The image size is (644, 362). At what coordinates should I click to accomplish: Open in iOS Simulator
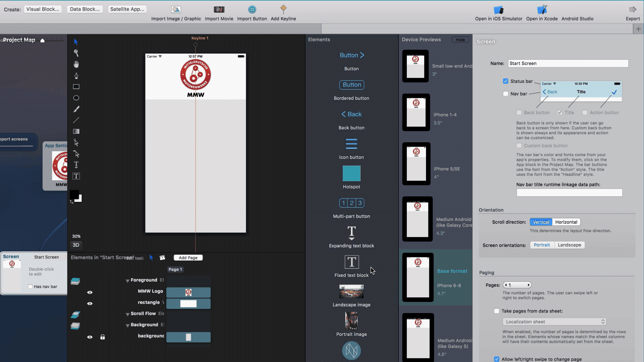498,13
